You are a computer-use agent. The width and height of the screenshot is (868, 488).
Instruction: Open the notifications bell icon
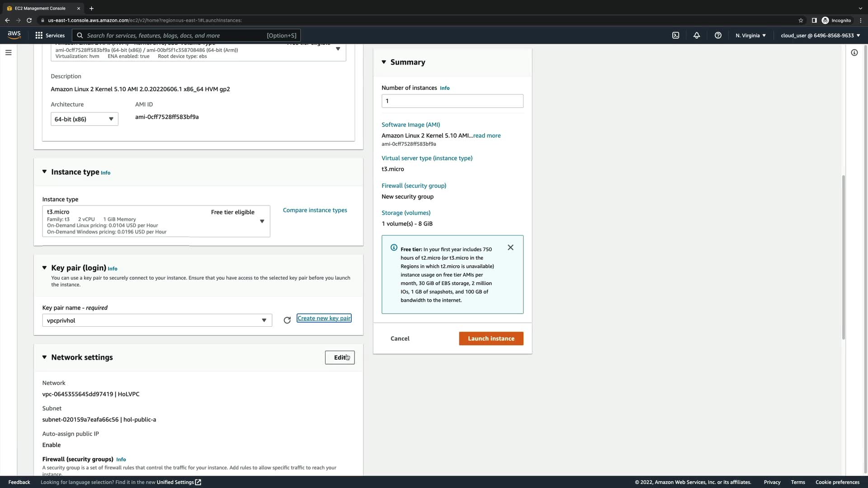[x=697, y=35]
